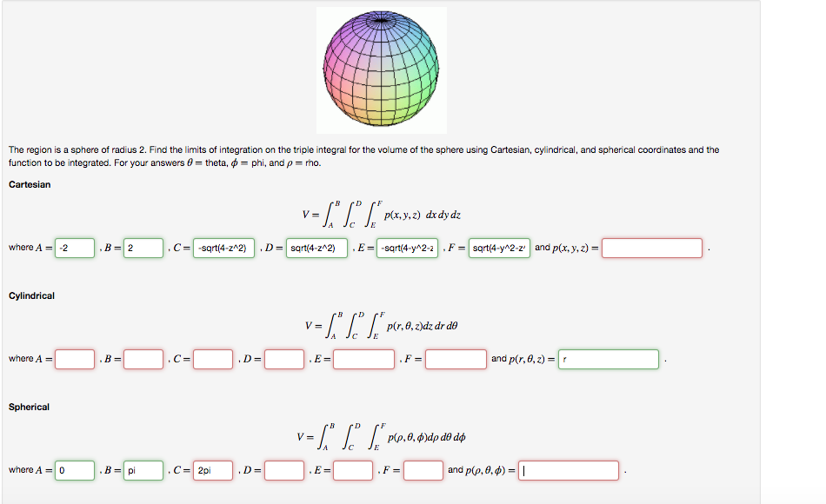Select the p(r,theta,z) field containing r

pyautogui.click(x=609, y=359)
